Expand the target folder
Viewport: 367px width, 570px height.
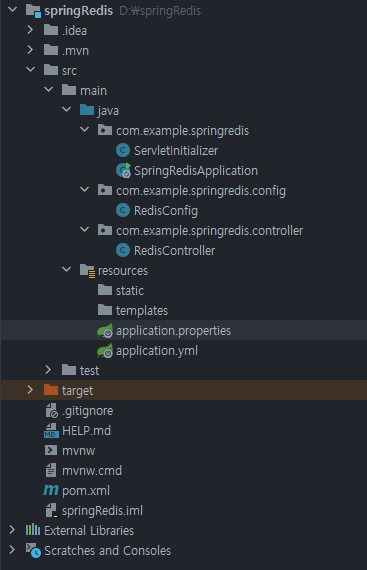coord(30,389)
